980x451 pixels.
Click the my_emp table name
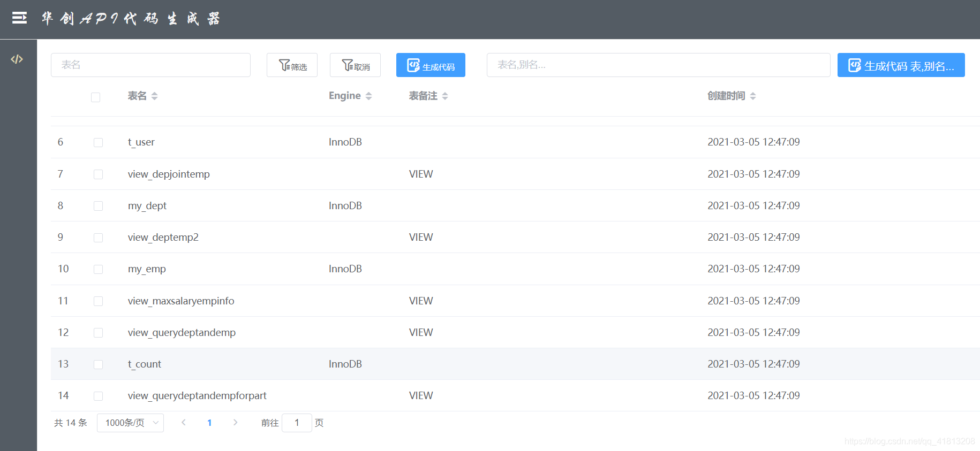pyautogui.click(x=147, y=269)
